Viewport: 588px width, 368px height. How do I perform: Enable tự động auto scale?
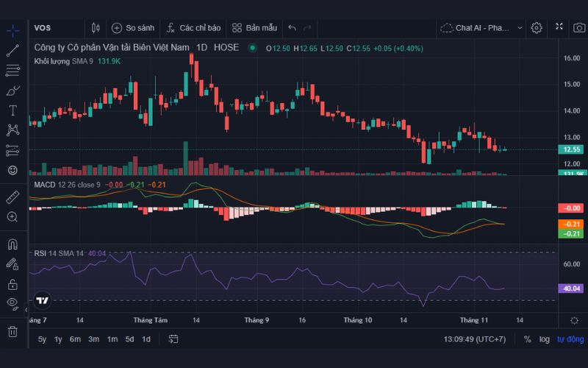[570, 339]
